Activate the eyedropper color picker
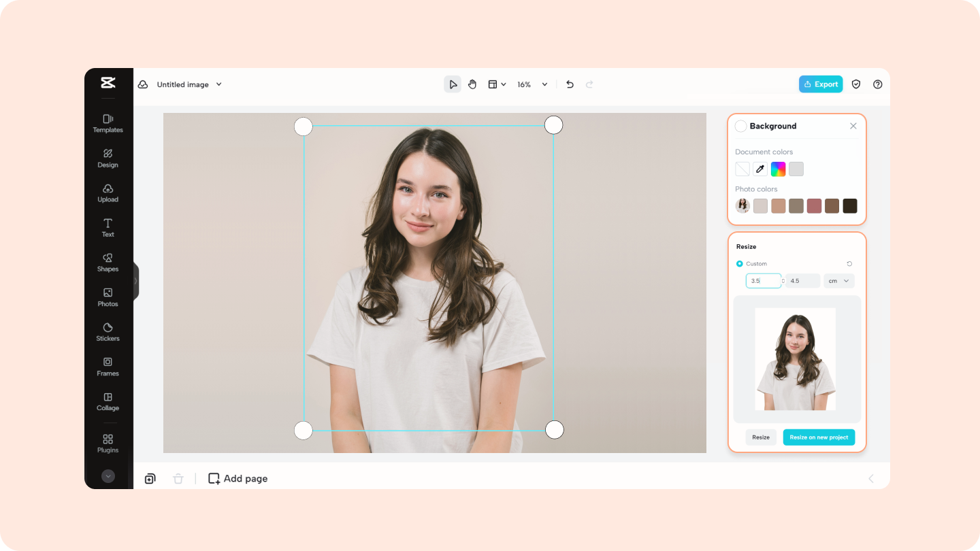Screen dimensions: 980x551 pos(760,169)
